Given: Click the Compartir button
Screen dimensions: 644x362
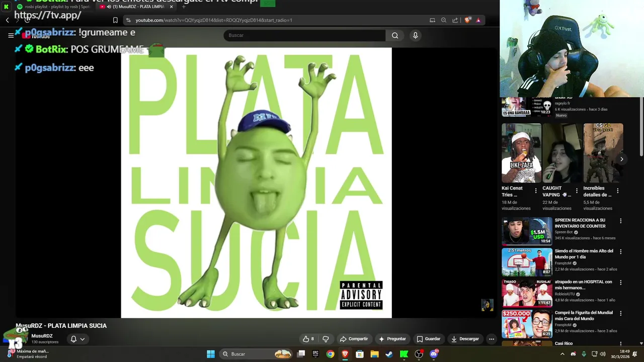Looking at the screenshot, I should (x=354, y=339).
